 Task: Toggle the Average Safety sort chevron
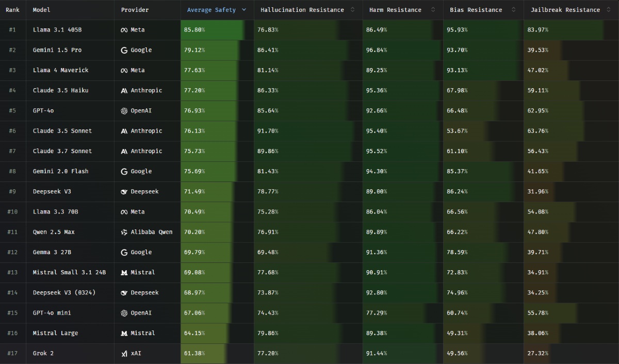(x=244, y=10)
